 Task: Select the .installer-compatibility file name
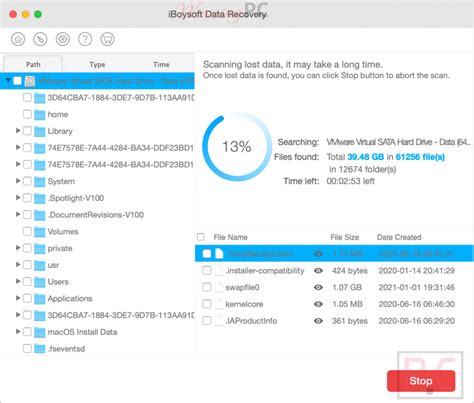tap(265, 271)
